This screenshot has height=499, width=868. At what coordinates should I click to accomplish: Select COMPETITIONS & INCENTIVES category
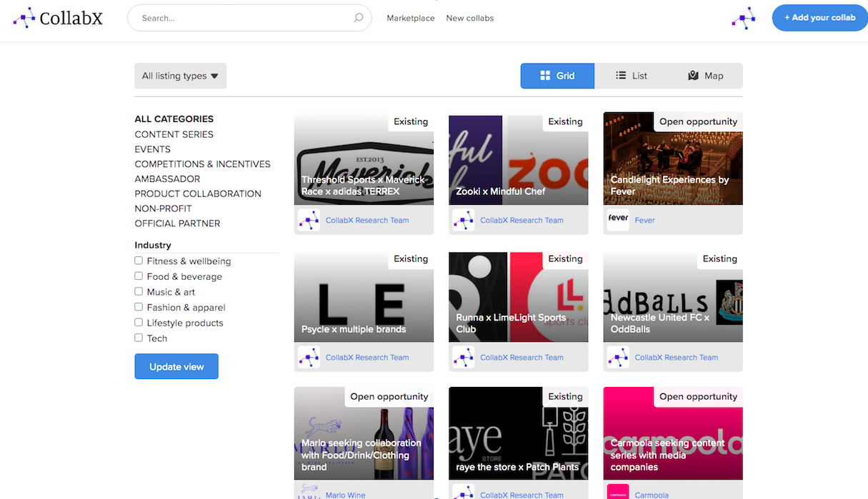click(x=203, y=164)
